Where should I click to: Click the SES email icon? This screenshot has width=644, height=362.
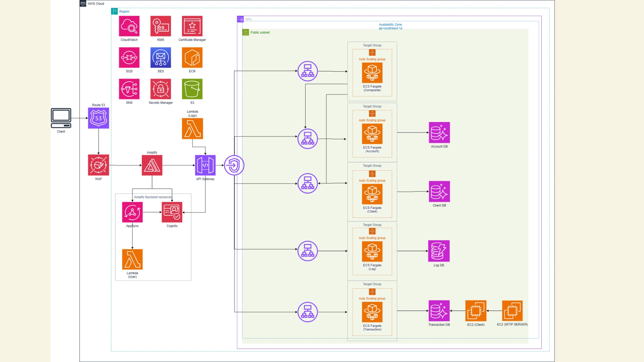[161, 58]
